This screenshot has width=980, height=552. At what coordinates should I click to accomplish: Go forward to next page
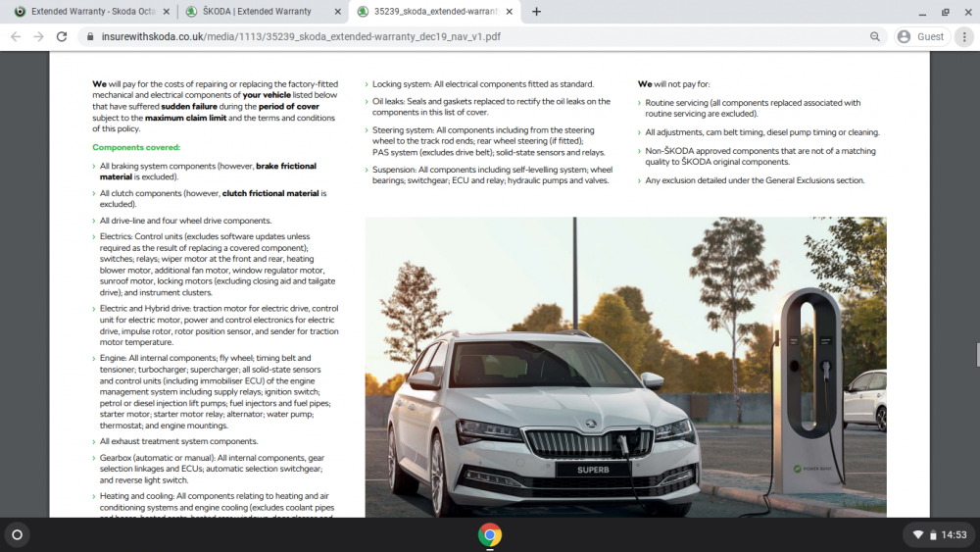(x=39, y=37)
